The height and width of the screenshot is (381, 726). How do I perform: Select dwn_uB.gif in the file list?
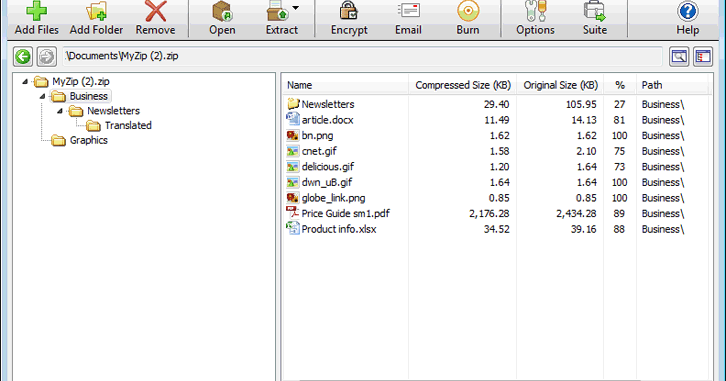(495, 182)
